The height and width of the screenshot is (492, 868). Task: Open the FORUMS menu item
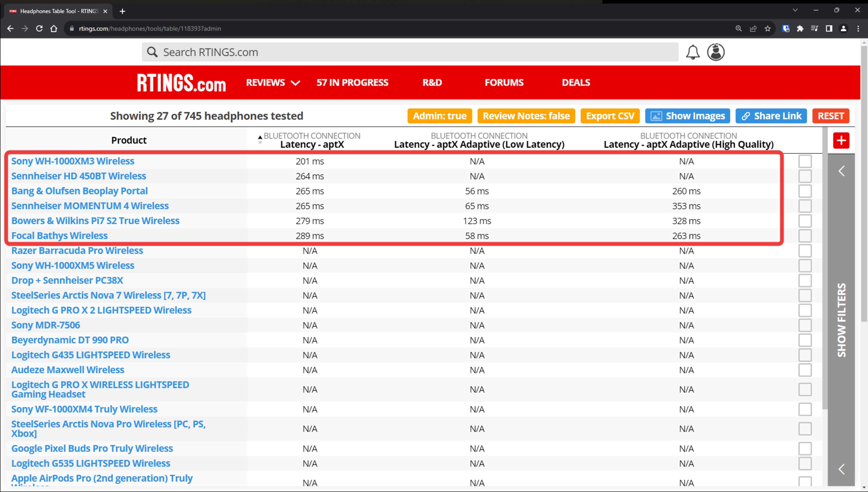[x=504, y=82]
